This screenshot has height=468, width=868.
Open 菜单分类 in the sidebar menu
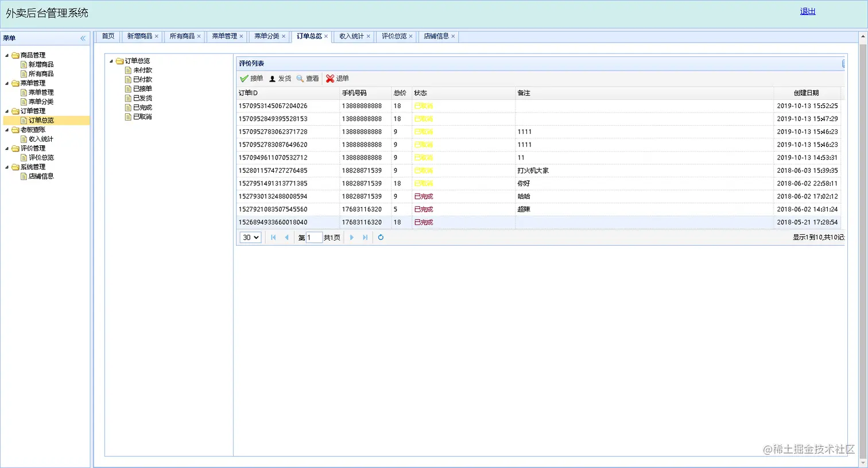(x=41, y=102)
